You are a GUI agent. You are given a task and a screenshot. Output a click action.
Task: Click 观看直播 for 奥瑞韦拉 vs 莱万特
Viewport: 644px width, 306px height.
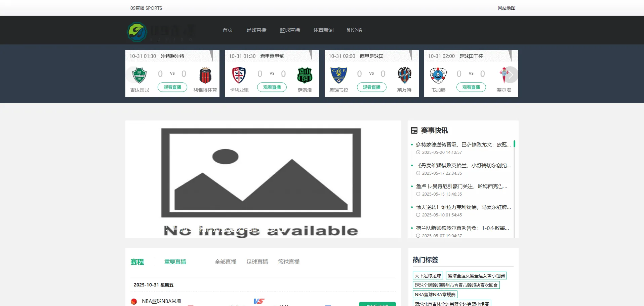pos(371,87)
